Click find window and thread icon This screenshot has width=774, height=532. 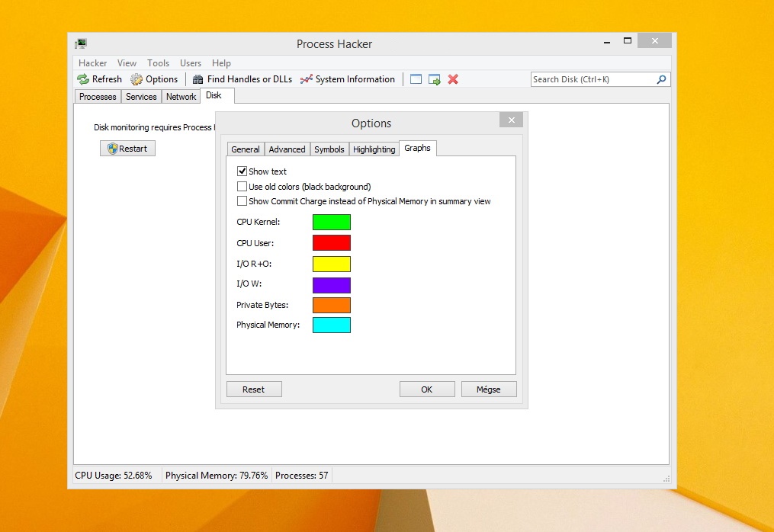435,79
